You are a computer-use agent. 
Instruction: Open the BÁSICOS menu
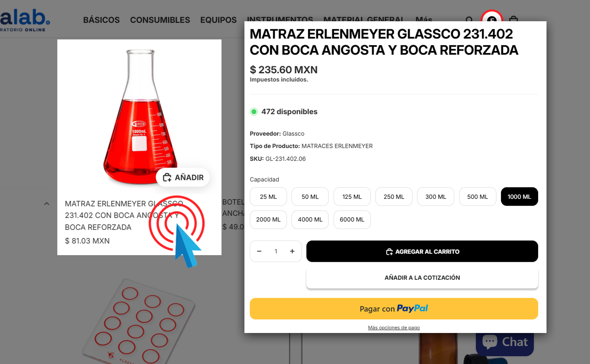coord(101,20)
